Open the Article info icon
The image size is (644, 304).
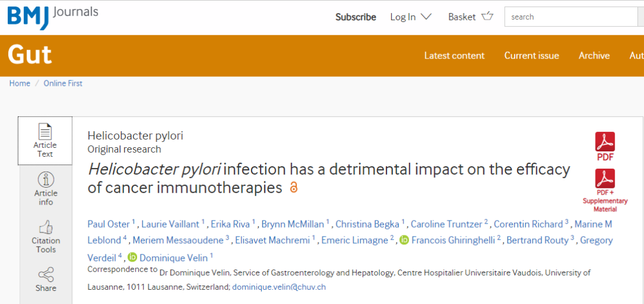[45, 180]
